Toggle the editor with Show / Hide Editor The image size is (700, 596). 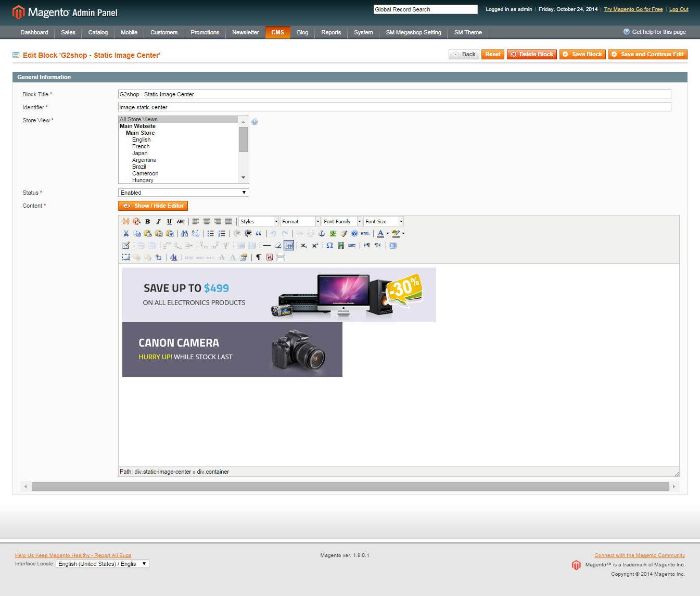point(153,206)
